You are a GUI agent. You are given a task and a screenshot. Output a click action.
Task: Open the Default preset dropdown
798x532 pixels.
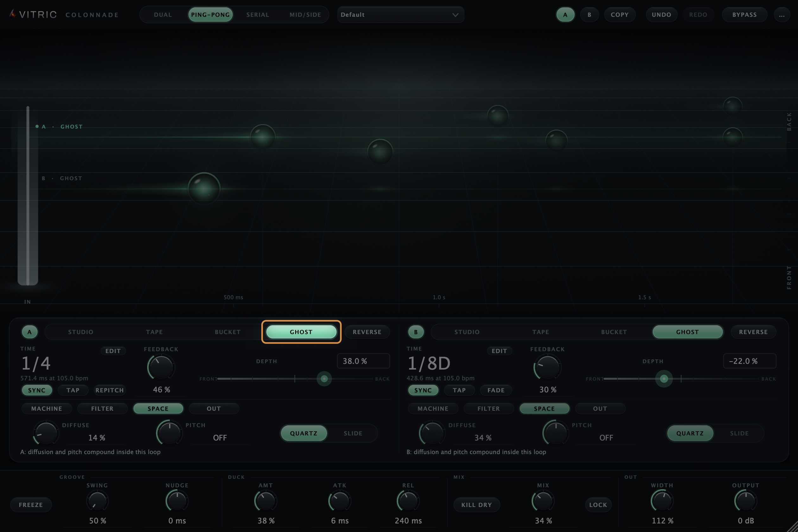point(400,15)
